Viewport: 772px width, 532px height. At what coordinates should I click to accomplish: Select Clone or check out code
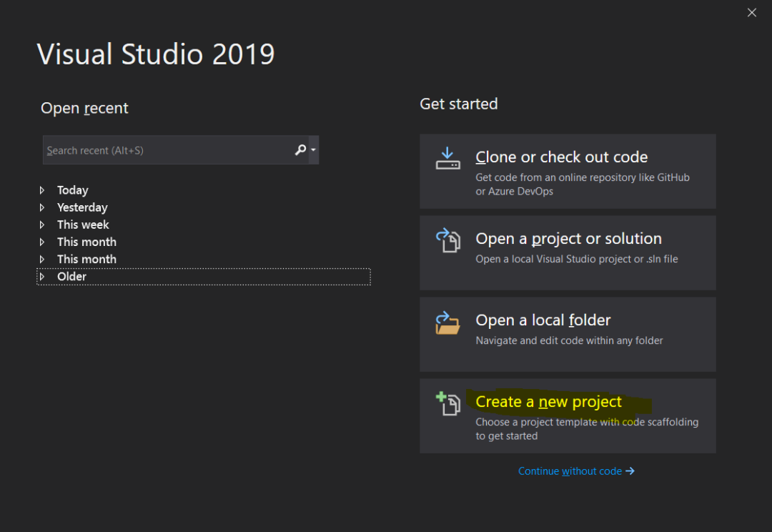point(561,157)
